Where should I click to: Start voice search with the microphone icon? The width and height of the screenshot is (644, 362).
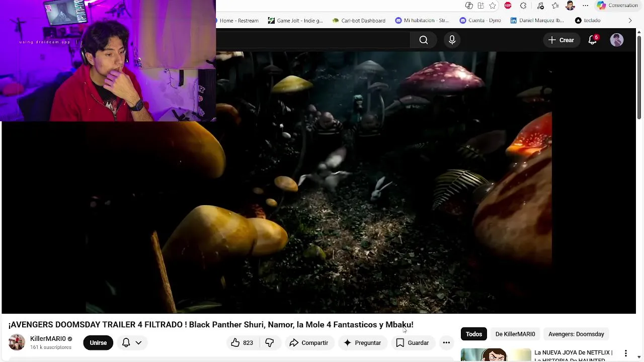pos(452,40)
